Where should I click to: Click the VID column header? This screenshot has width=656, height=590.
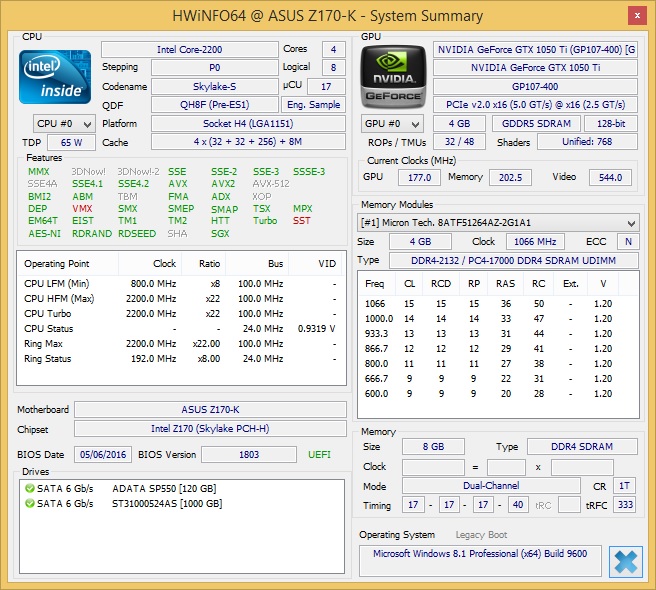315,264
